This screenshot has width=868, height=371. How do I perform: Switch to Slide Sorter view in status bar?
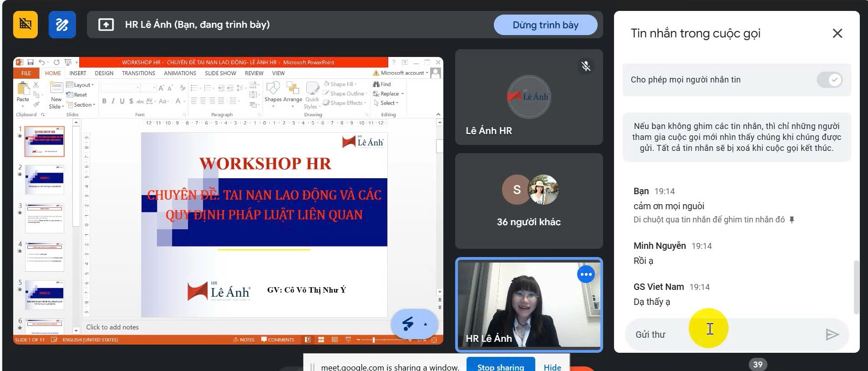pos(321,340)
